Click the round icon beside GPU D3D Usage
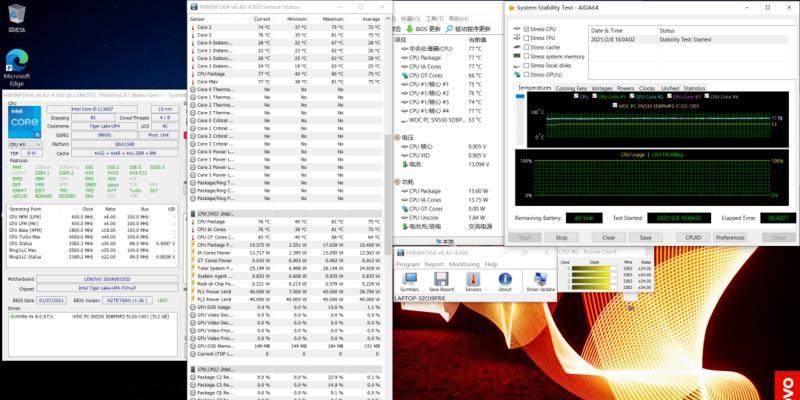Image resolution: width=800 pixels, height=400 pixels. [x=192, y=307]
